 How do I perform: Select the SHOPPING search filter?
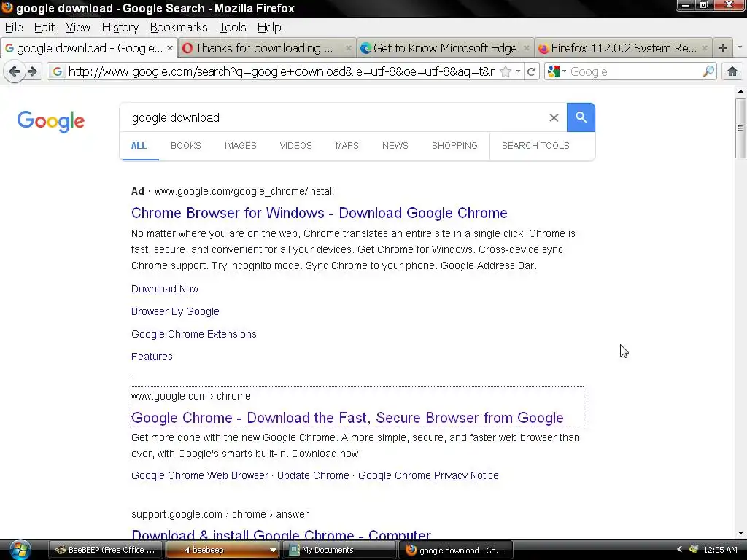pos(454,146)
